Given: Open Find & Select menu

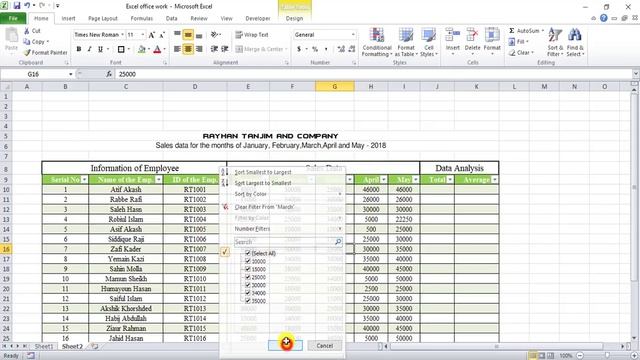Looking at the screenshot, I should 575,42.
